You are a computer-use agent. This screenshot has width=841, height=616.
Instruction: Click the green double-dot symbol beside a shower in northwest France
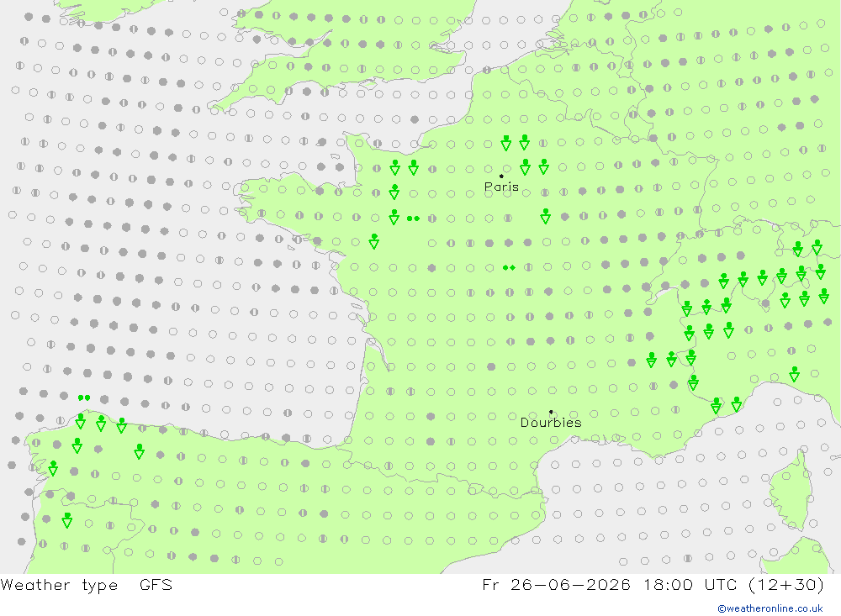point(413,218)
